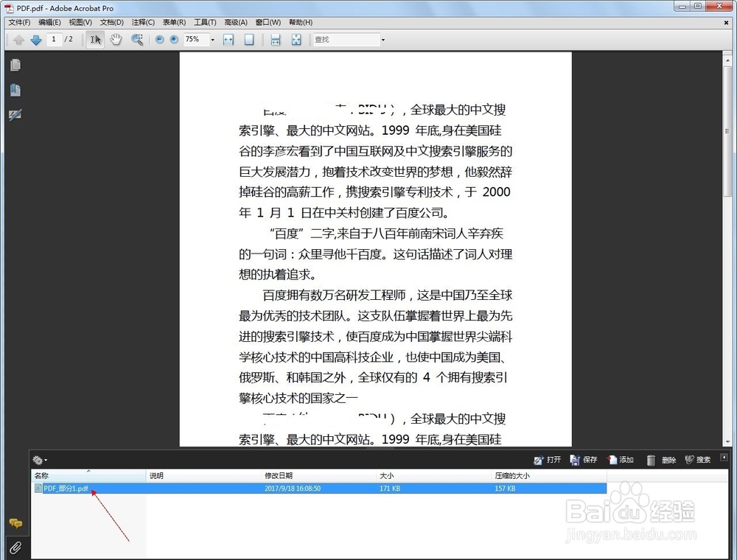The height and width of the screenshot is (560, 737).
Task: Open attachment options gear menu
Action: [40, 460]
